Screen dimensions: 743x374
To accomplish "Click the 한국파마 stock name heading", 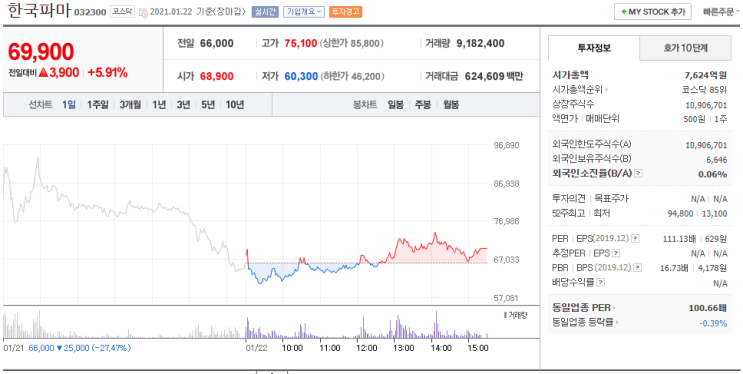I will (39, 11).
